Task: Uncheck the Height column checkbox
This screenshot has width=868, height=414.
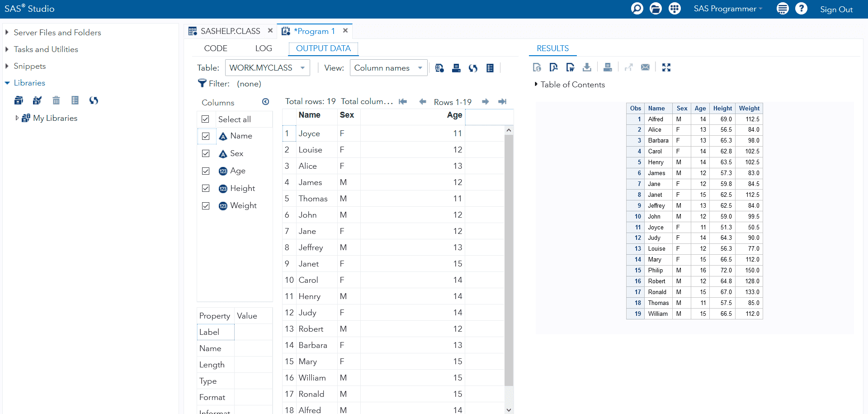Action: click(206, 188)
